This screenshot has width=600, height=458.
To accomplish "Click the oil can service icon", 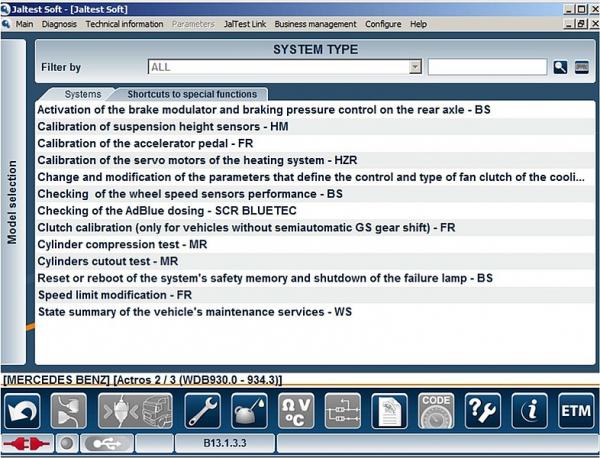I will [249, 411].
